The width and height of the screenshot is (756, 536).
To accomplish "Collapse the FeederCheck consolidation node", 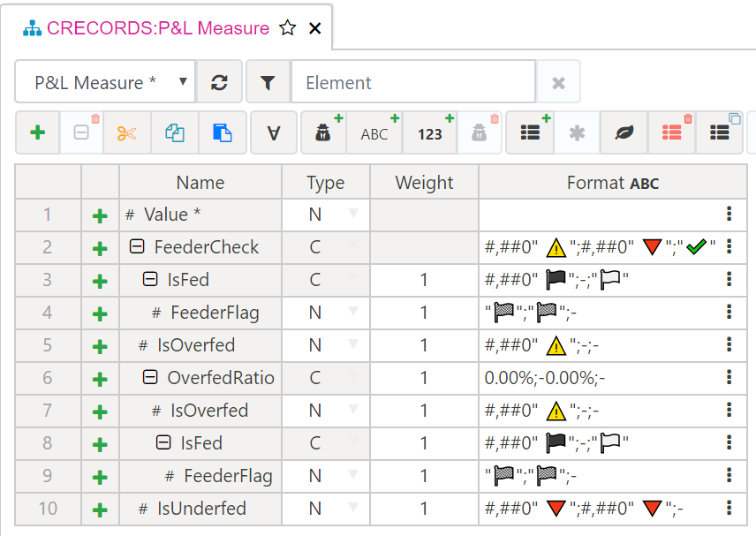I will click(x=137, y=247).
